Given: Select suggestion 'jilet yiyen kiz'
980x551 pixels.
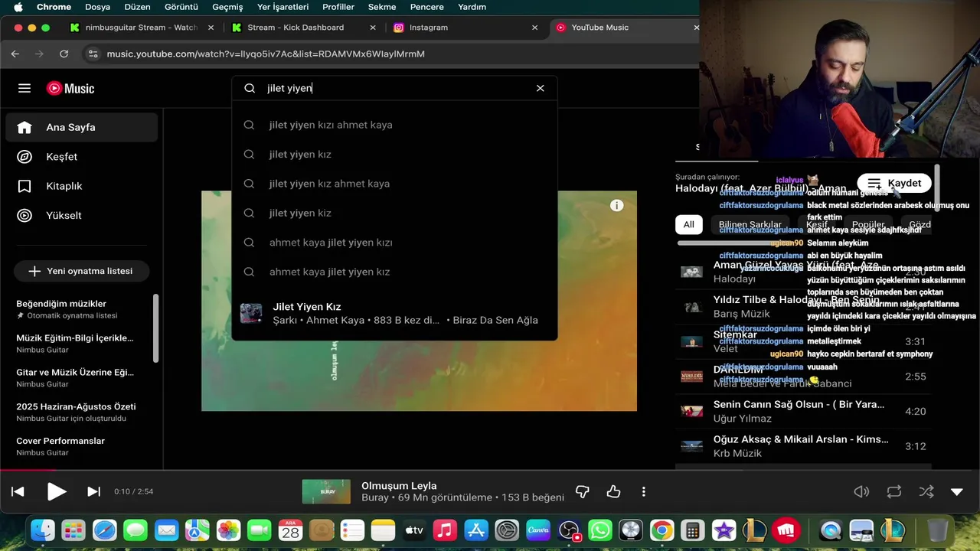Looking at the screenshot, I should [x=394, y=213].
